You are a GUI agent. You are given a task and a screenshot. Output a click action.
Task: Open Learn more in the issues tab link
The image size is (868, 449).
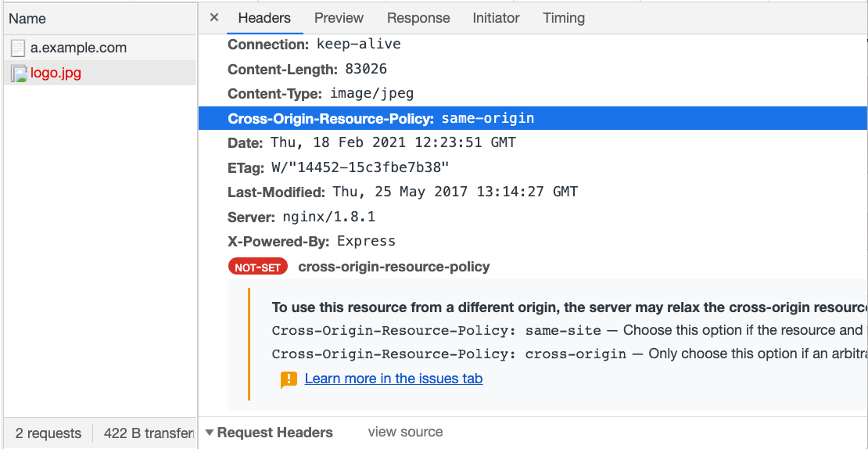pyautogui.click(x=393, y=379)
